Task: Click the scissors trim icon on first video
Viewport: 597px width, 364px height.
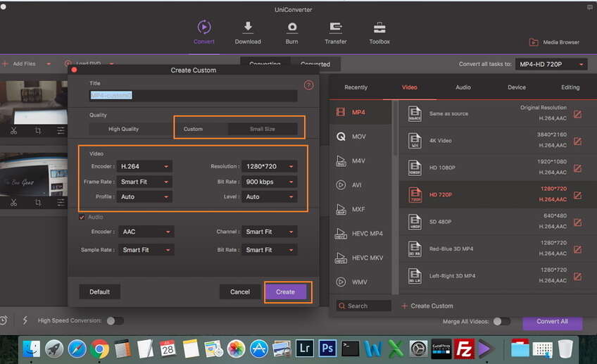Action: [13, 131]
